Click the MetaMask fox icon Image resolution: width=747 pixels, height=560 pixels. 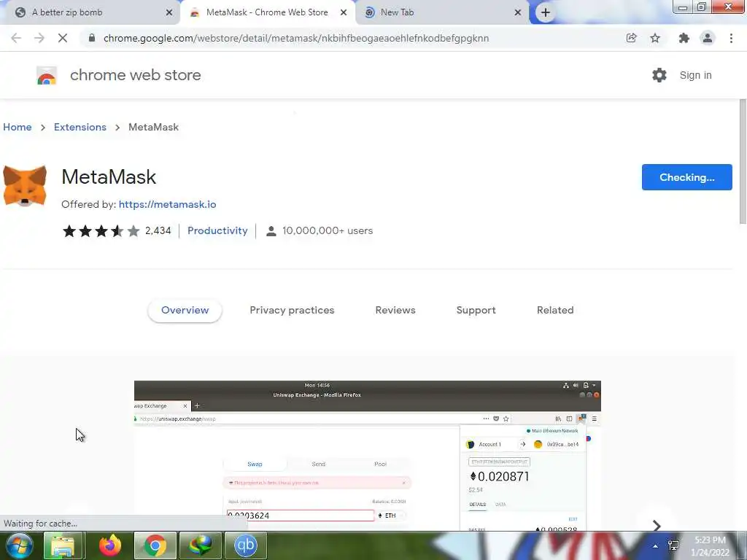coord(25,186)
